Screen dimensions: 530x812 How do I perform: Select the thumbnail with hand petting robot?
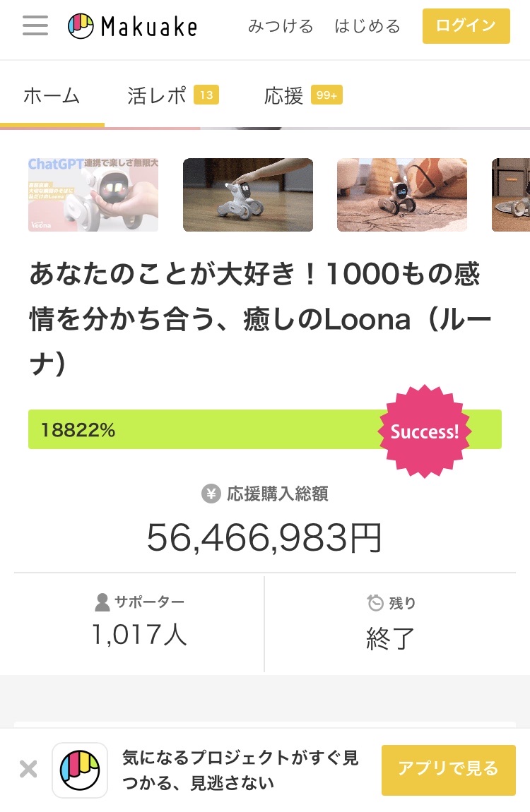[248, 195]
